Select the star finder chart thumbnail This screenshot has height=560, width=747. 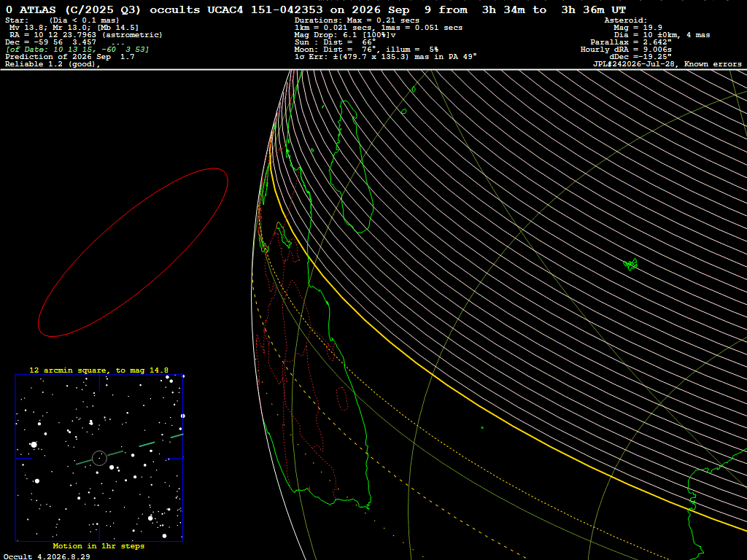coord(99,458)
